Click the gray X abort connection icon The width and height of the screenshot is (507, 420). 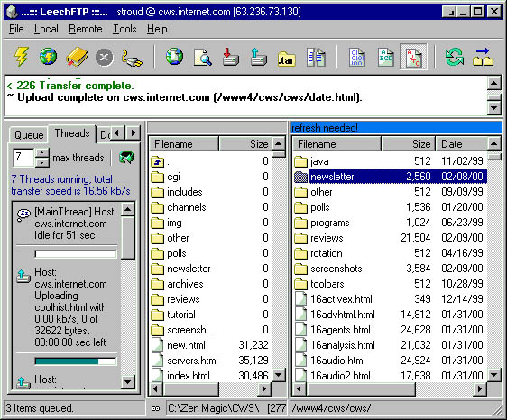tap(104, 58)
